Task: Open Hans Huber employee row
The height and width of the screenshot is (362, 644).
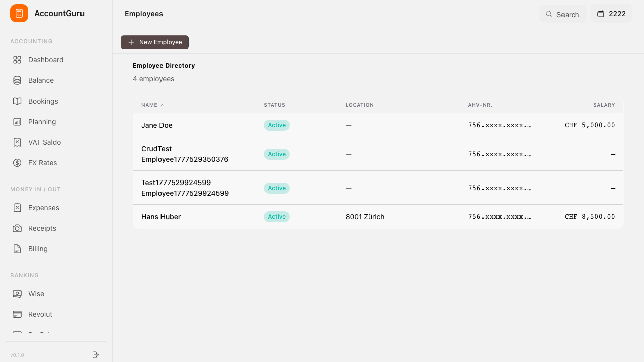Action: [378, 217]
